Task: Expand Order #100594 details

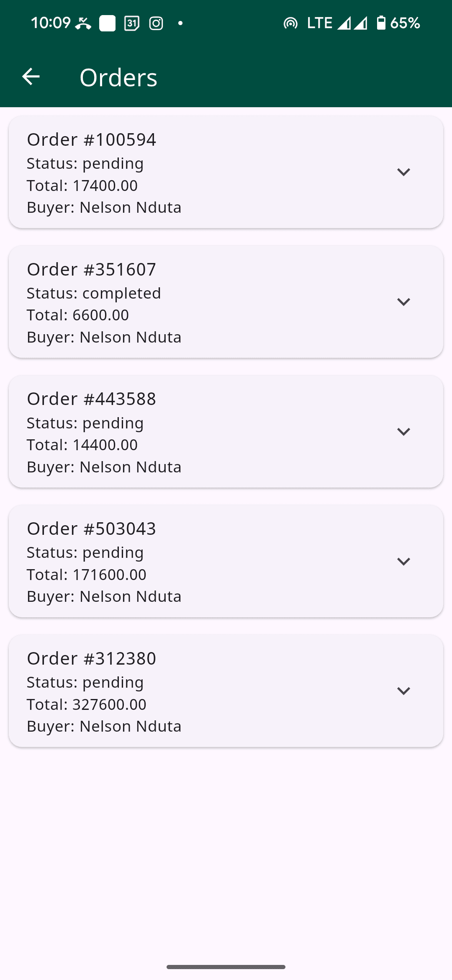Action: pyautogui.click(x=403, y=172)
